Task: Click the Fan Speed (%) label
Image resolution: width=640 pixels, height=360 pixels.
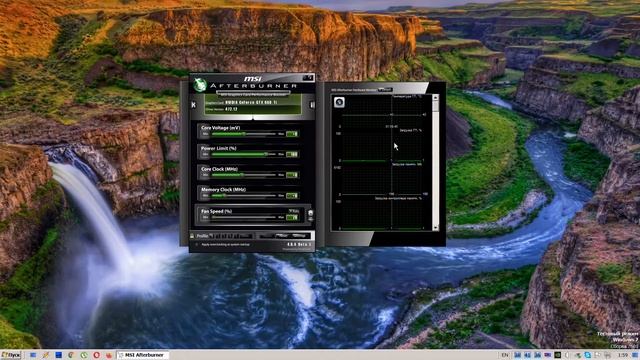Action: pyautogui.click(x=216, y=211)
